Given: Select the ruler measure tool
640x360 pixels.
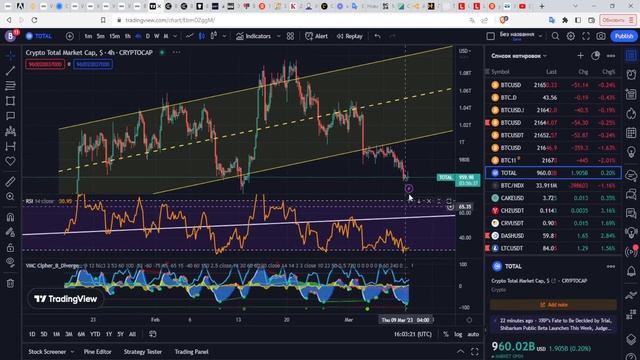Looking at the screenshot, I should tap(10, 182).
